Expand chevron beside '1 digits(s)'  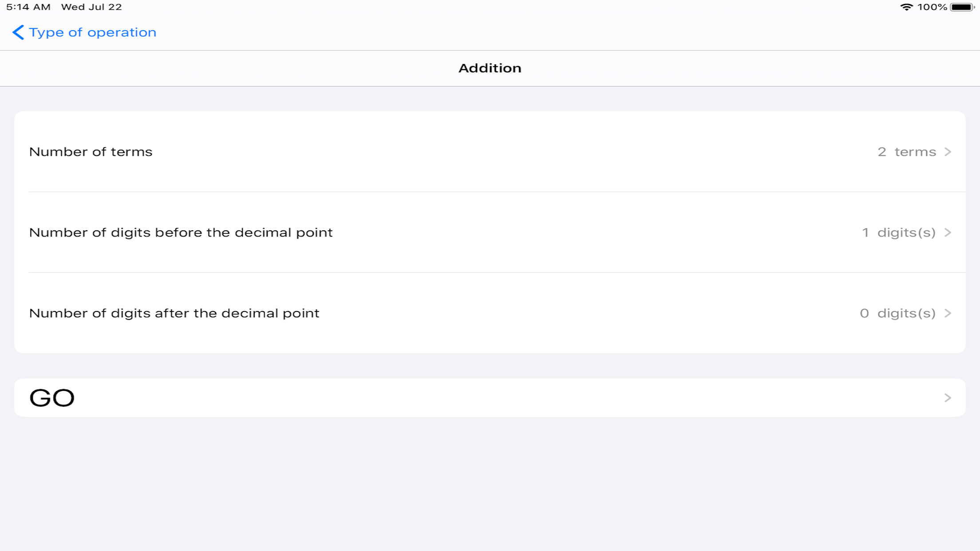tap(948, 232)
